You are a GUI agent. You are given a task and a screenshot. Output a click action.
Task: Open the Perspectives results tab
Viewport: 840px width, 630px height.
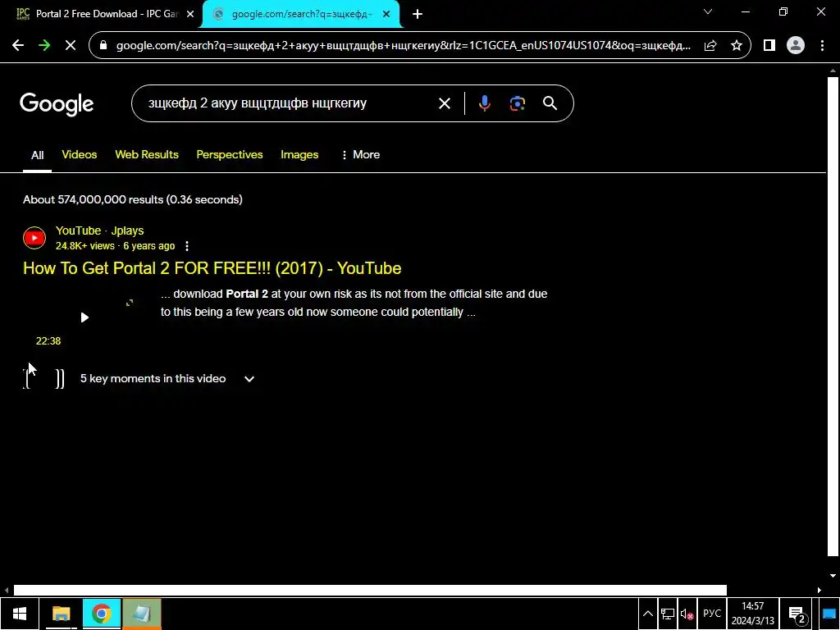pyautogui.click(x=230, y=154)
